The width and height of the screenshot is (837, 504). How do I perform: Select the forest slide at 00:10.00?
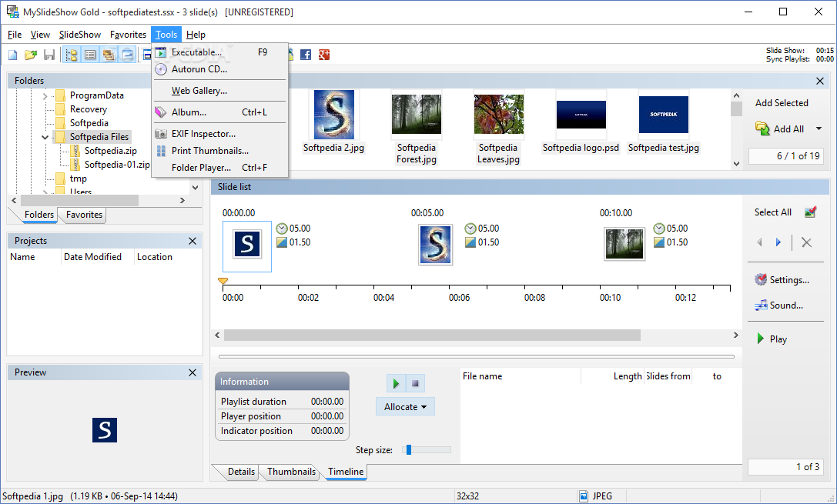click(624, 244)
